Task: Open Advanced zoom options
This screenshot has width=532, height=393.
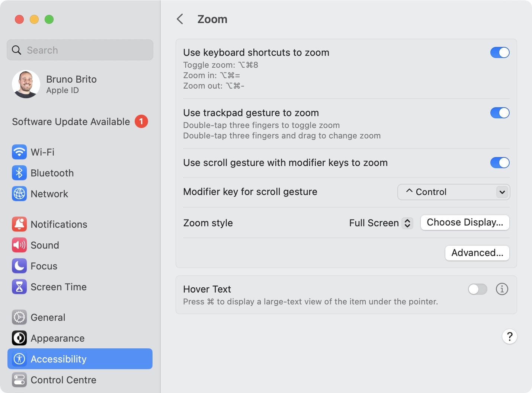Action: [477, 253]
